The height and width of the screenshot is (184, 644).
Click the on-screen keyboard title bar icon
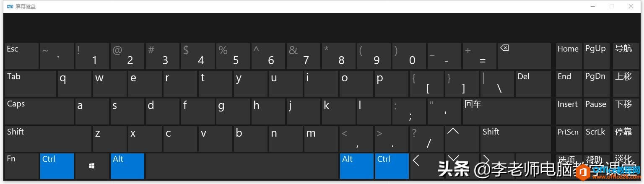click(x=10, y=6)
